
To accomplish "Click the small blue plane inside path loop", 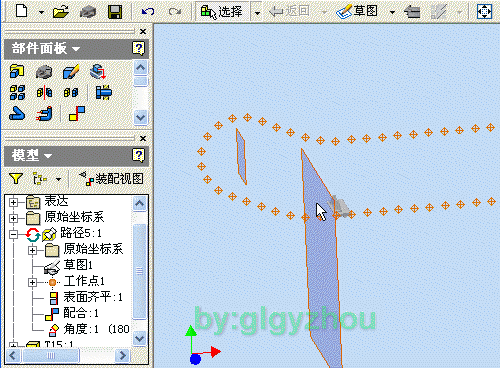I will tap(241, 157).
